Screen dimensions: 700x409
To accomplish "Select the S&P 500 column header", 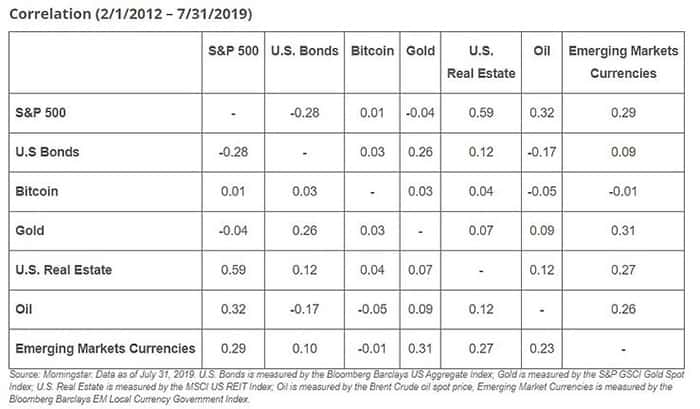I will click(233, 51).
